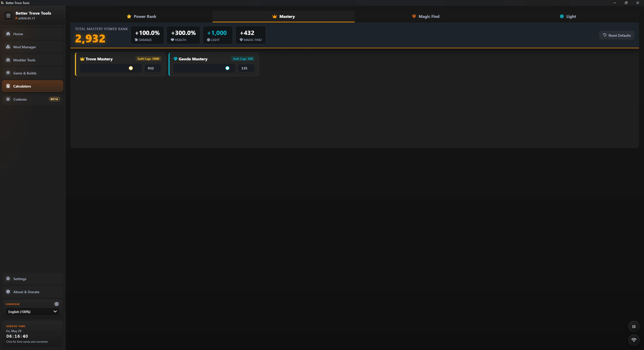Open Settings page
644x350 pixels.
click(32, 279)
